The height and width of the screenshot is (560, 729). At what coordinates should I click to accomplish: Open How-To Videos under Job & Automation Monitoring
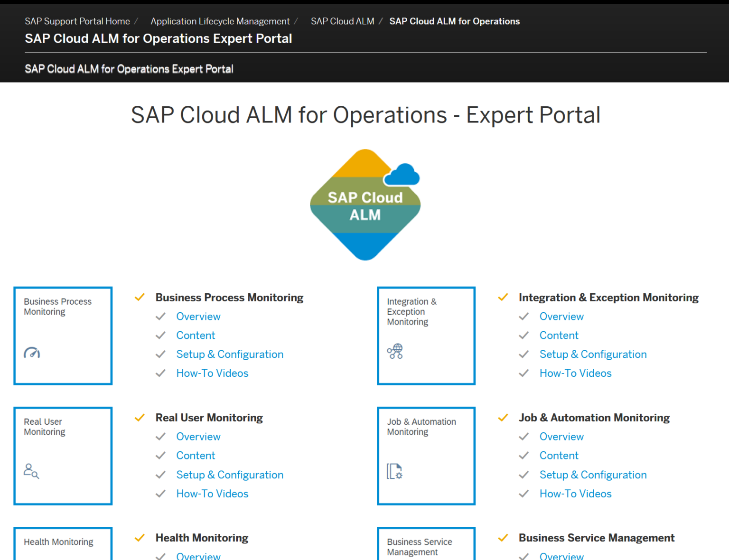click(x=575, y=494)
